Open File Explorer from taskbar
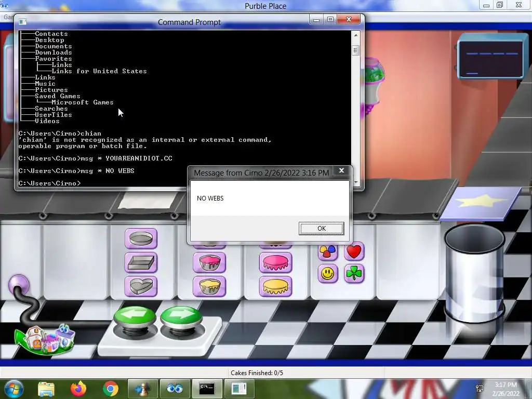Image resolution: width=532 pixels, height=399 pixels. click(46, 389)
